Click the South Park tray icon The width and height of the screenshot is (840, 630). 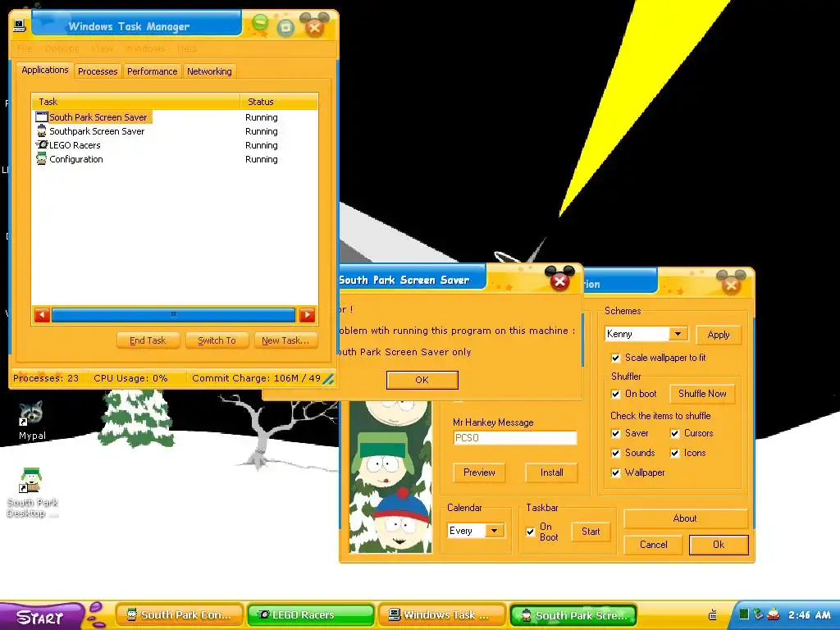(774, 614)
